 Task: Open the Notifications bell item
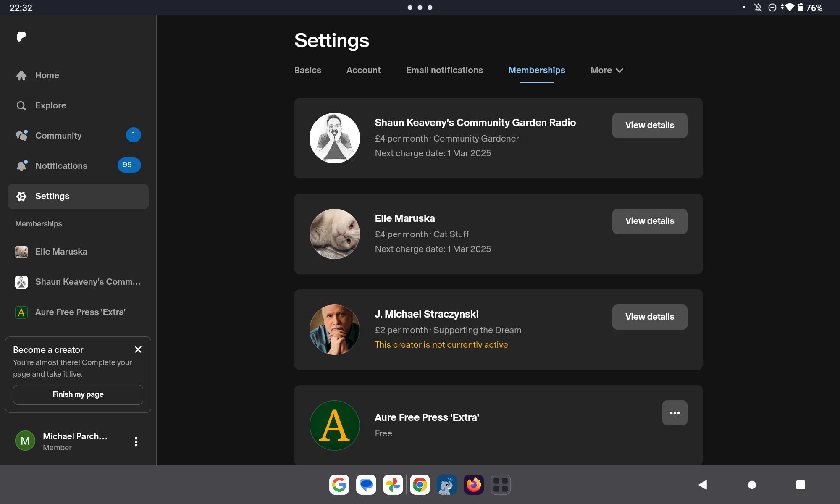point(61,166)
